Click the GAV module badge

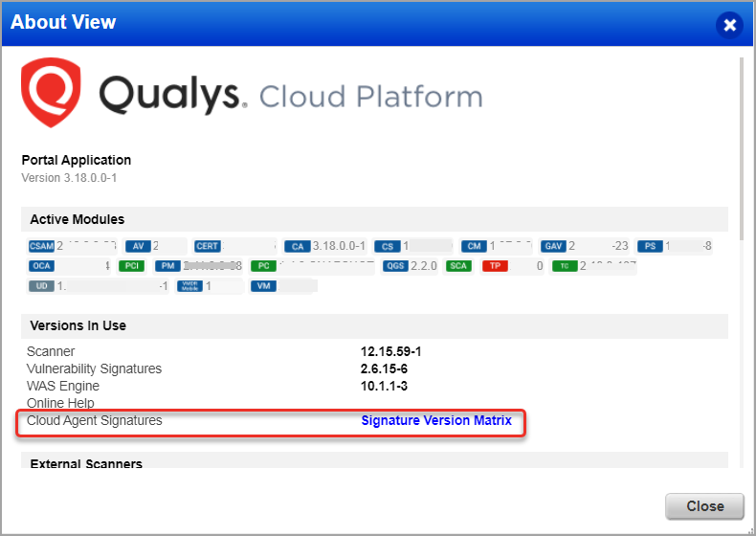point(553,246)
